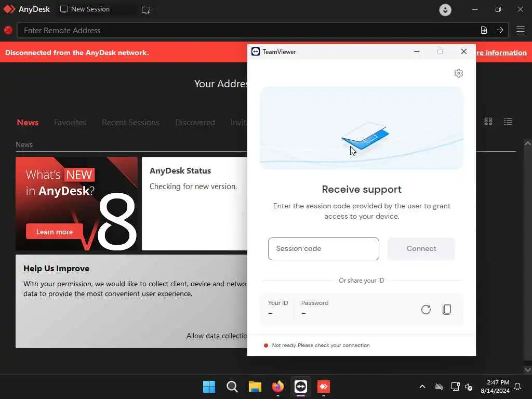Viewport: 532px width, 399px height.
Task: Click the Connect button in TeamViewer
Action: pyautogui.click(x=421, y=249)
